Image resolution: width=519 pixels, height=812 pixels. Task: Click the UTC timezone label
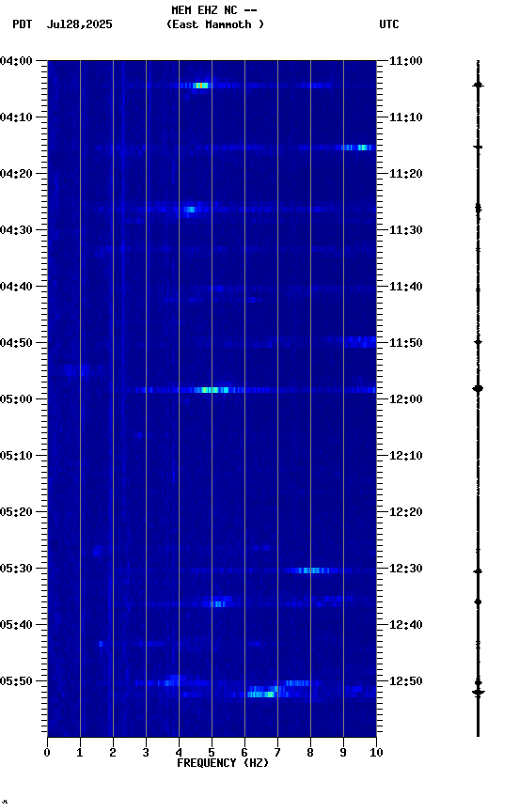pyautogui.click(x=389, y=24)
